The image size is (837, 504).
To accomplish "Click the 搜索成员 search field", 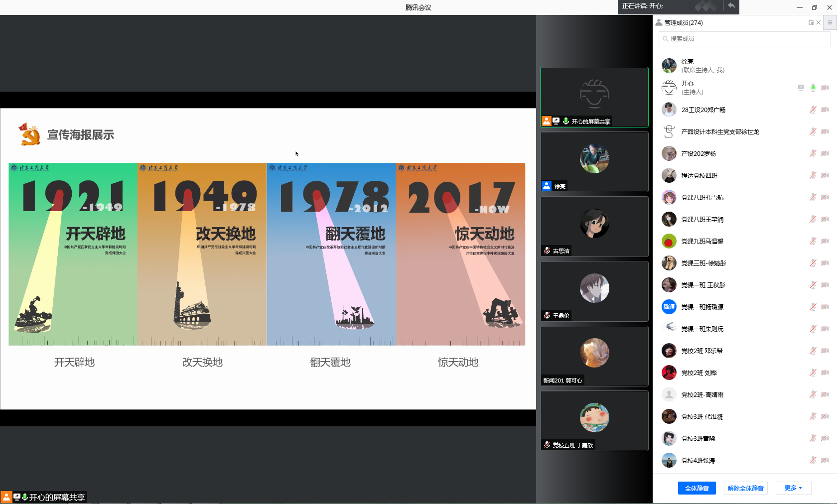I will point(744,39).
